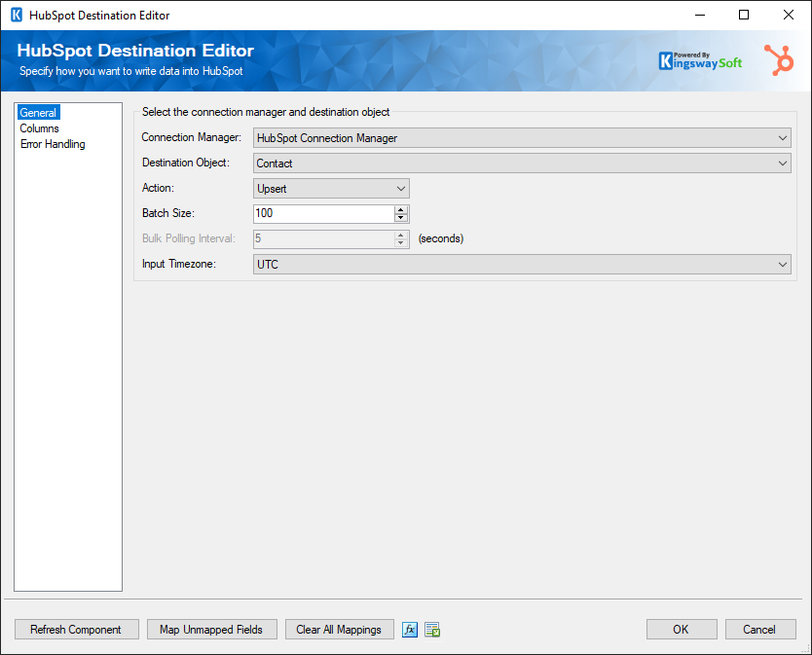Maximize the HubSpot Destination Editor window
The height and width of the screenshot is (655, 812).
coord(744,15)
